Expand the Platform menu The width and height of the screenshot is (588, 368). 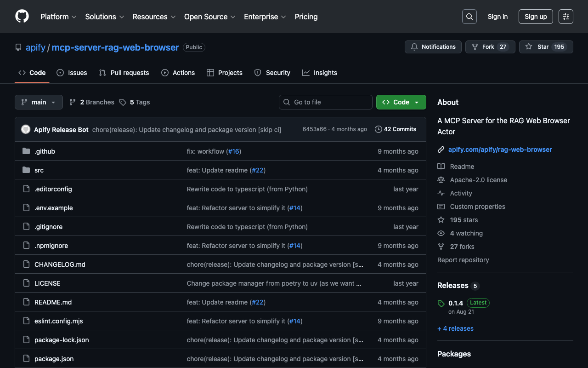pos(58,17)
